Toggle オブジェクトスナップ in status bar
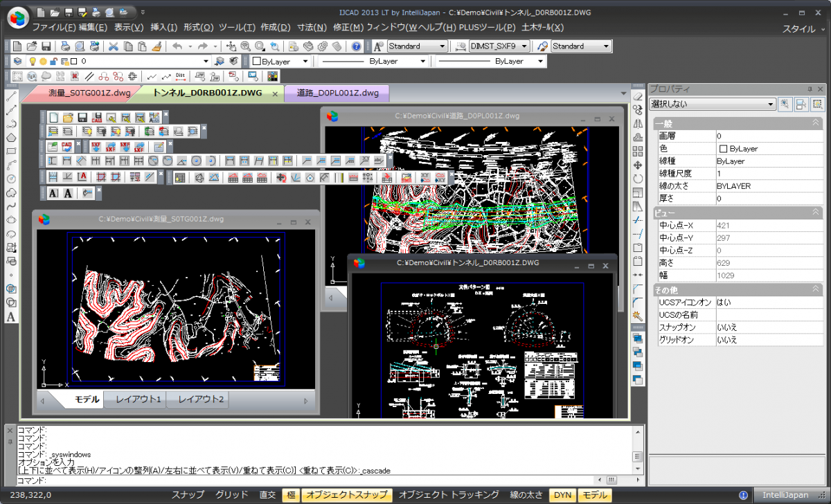The width and height of the screenshot is (831, 504). click(x=347, y=495)
